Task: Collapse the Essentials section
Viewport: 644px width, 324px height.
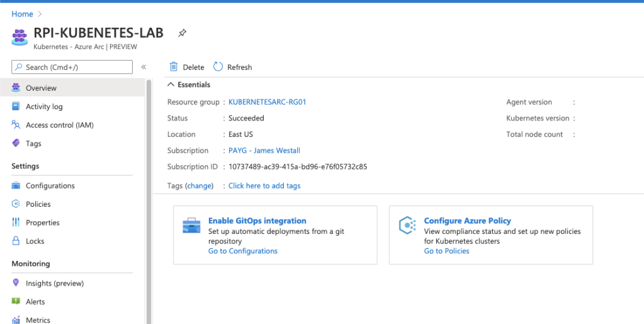Action: point(171,84)
